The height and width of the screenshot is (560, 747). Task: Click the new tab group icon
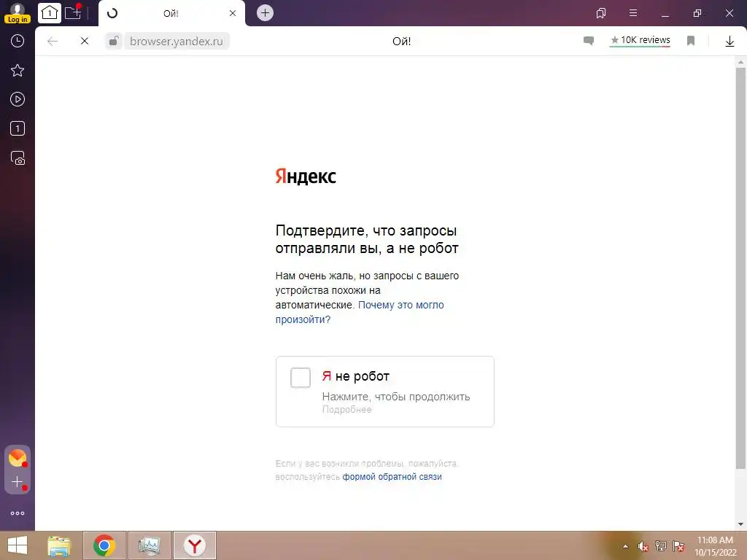tap(73, 12)
